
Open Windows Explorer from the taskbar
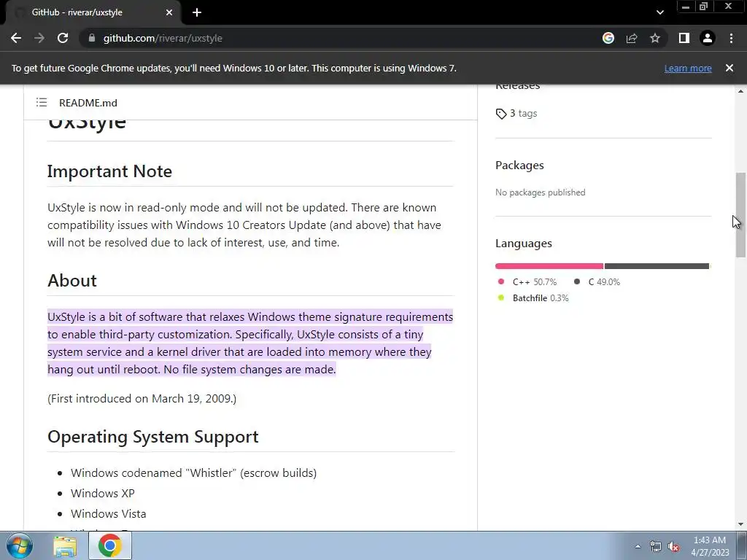(65, 545)
